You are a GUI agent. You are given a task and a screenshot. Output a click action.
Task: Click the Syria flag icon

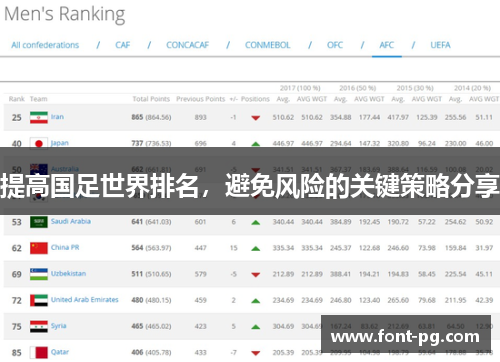(x=39, y=326)
